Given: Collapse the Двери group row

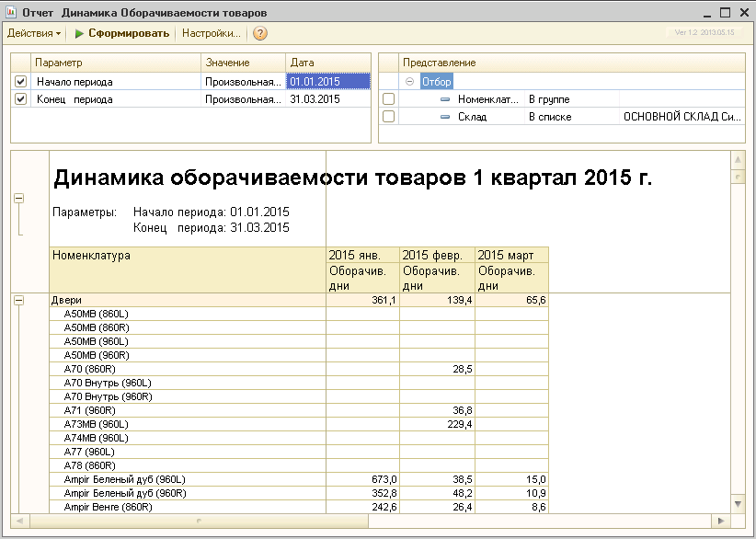Looking at the screenshot, I should (19, 300).
